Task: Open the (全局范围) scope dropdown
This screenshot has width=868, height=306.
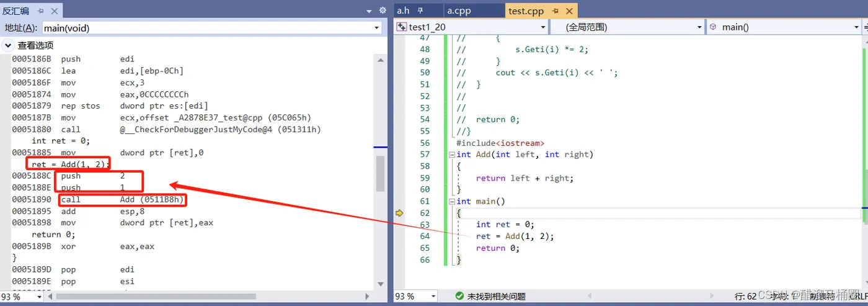Action: (699, 27)
